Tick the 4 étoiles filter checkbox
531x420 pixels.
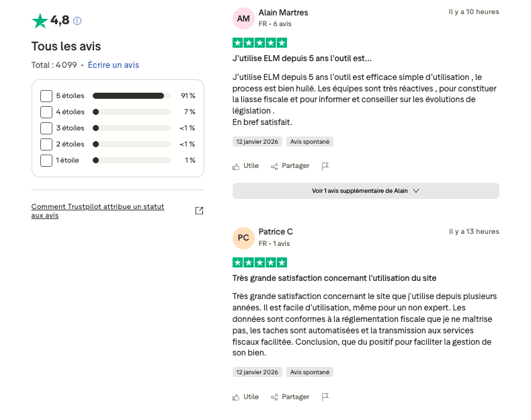46,112
